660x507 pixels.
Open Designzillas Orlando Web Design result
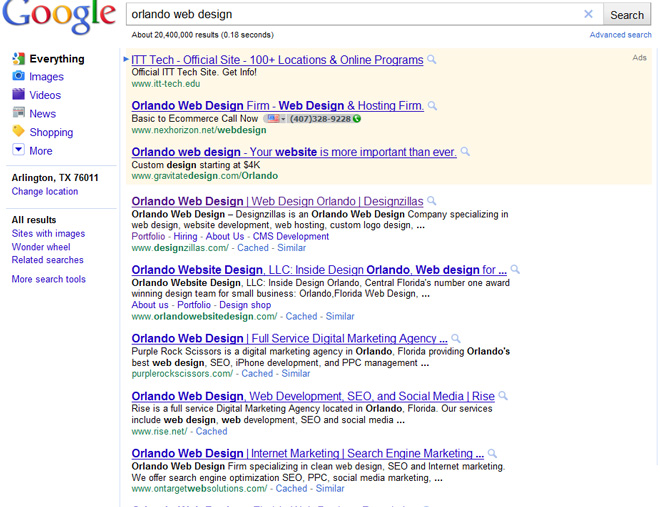[277, 201]
